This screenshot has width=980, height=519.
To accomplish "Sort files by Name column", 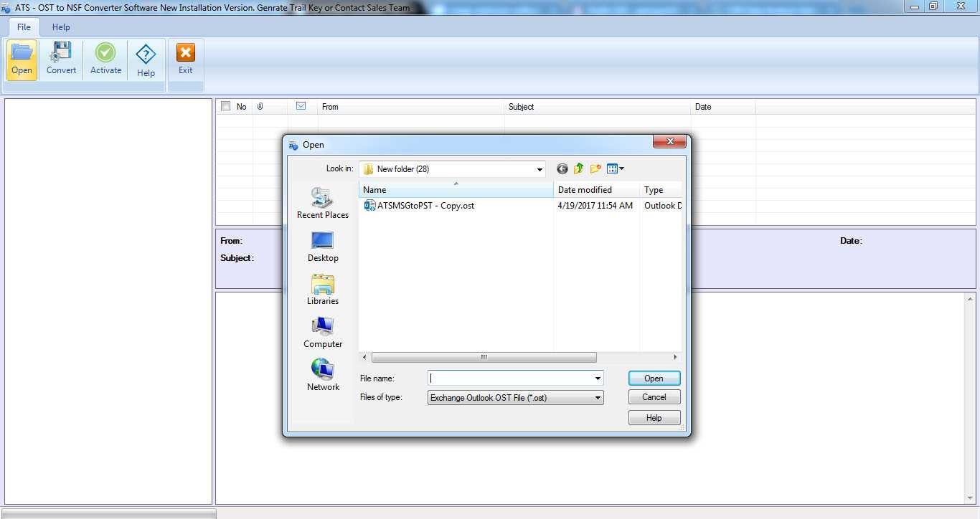I will click(x=456, y=190).
